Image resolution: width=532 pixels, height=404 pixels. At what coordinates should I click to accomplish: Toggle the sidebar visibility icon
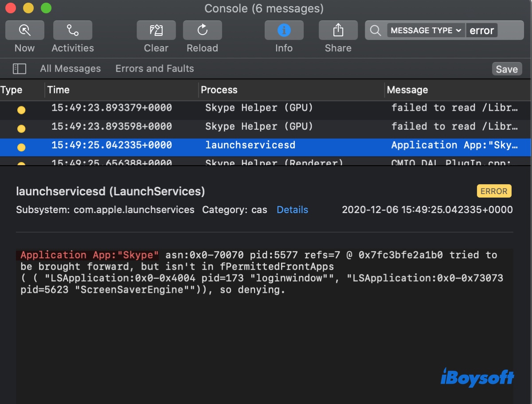(x=20, y=69)
